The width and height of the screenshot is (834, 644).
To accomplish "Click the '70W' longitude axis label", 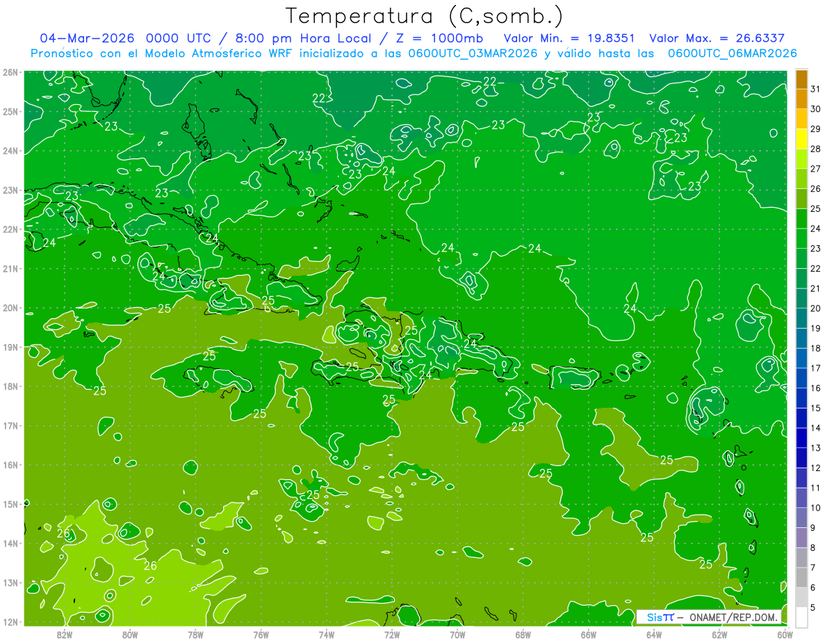I will tap(457, 634).
